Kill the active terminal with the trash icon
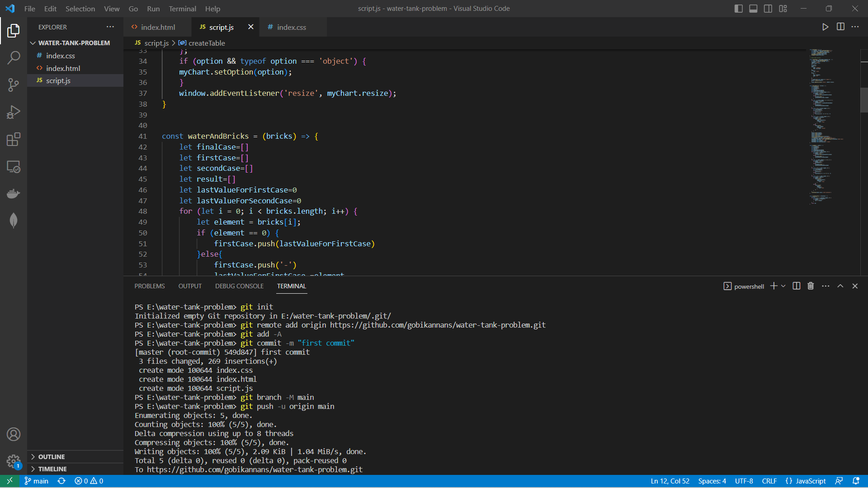This screenshot has height=488, width=868. click(x=810, y=286)
